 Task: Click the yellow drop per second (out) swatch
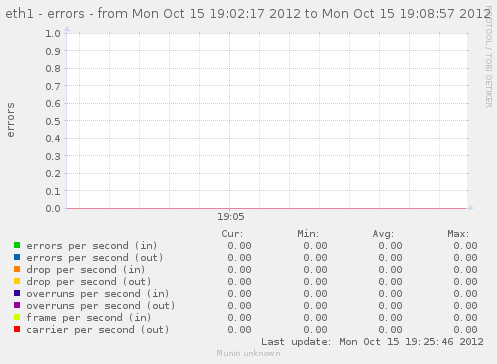17,281
